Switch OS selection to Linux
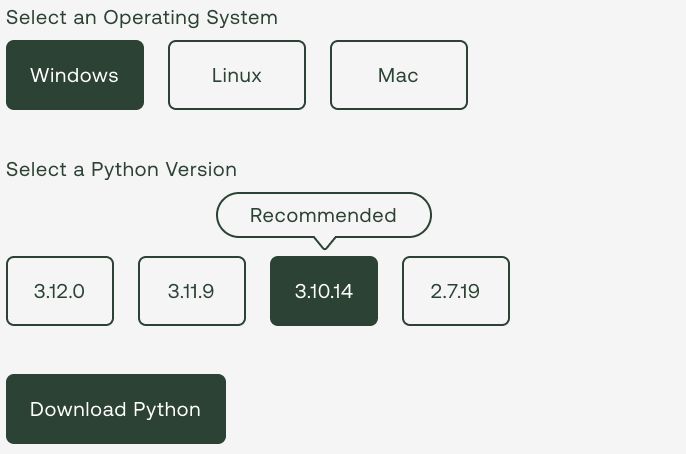Viewport: 686px width, 454px height. point(237,75)
